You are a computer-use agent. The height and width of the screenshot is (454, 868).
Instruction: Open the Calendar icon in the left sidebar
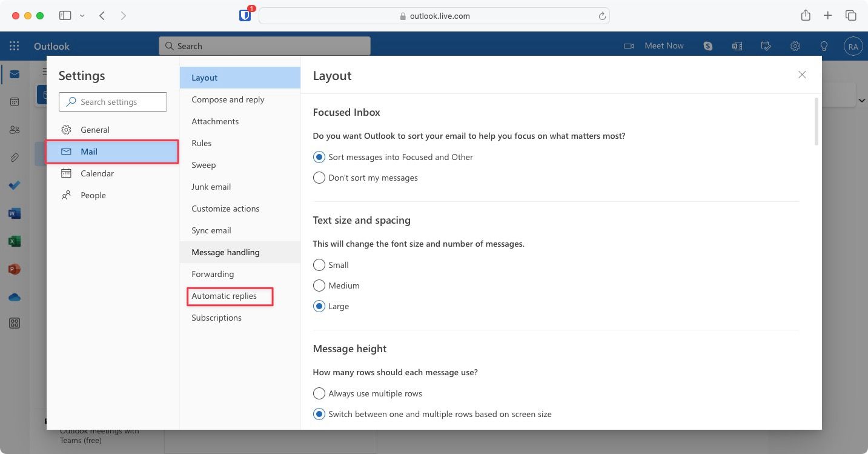click(14, 102)
